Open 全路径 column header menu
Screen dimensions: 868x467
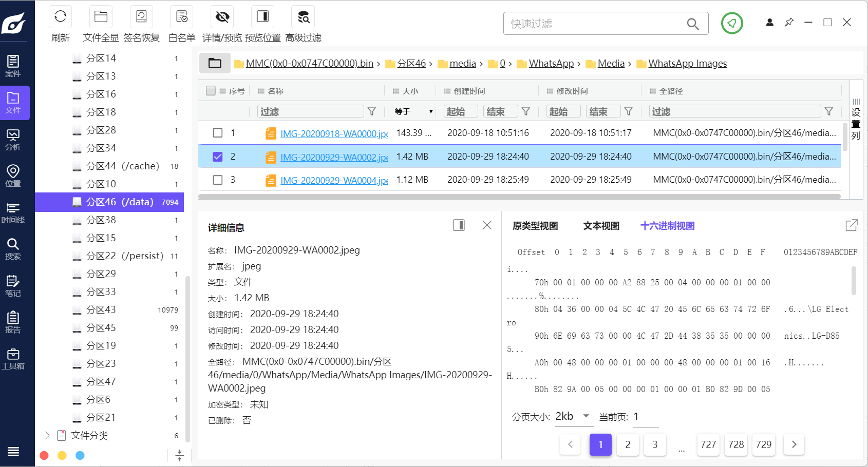(653, 91)
